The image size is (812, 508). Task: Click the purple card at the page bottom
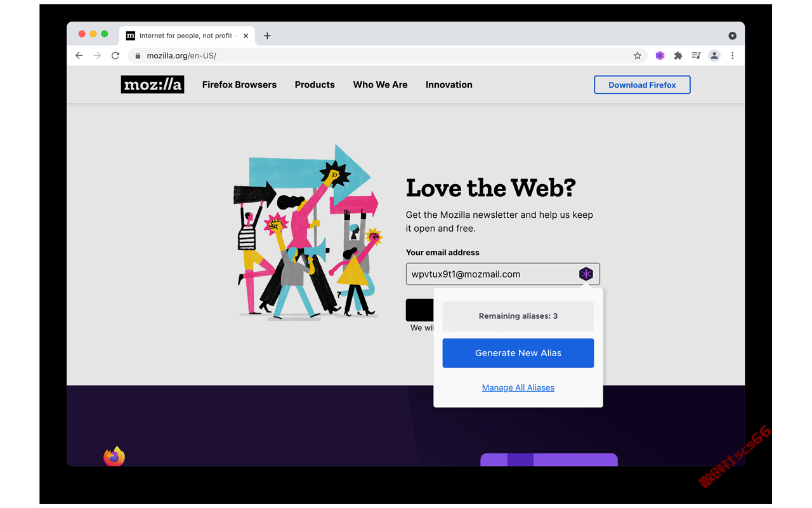[x=549, y=460]
